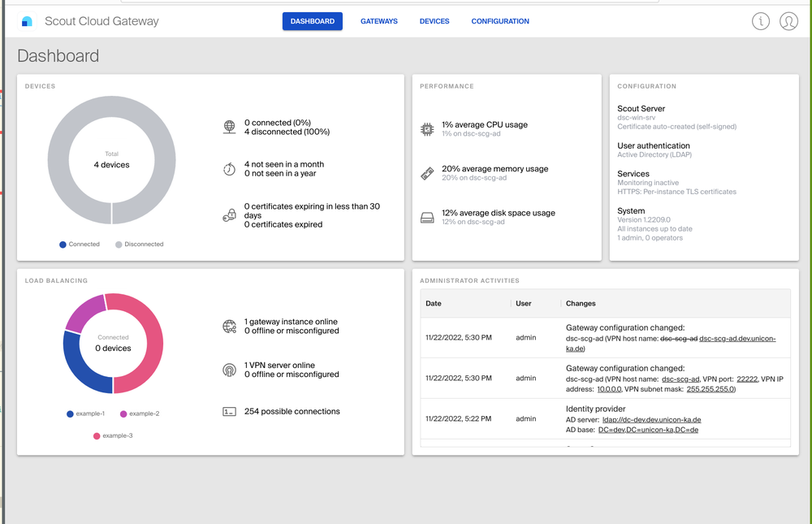Click the disk drive icon in Performance
812x524 pixels.
(x=427, y=217)
